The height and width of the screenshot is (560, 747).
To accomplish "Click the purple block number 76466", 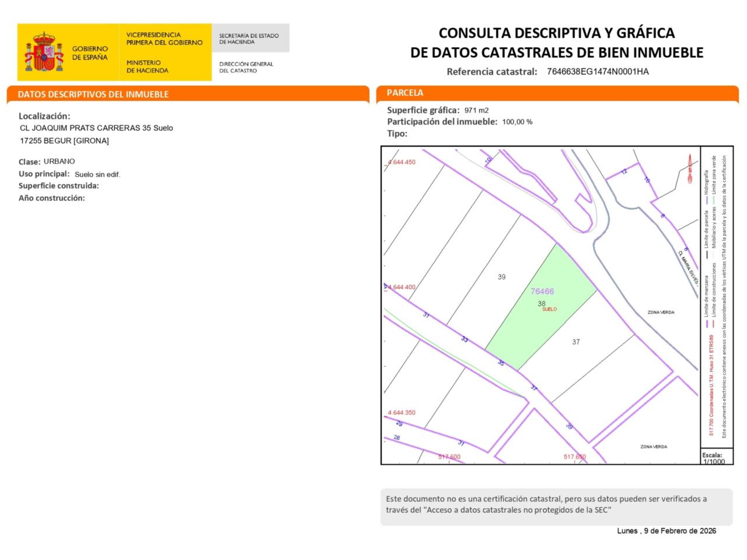I will click(542, 291).
